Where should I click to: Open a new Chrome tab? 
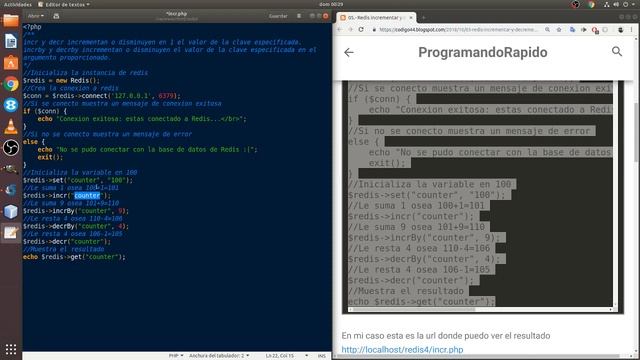tap(424, 18)
